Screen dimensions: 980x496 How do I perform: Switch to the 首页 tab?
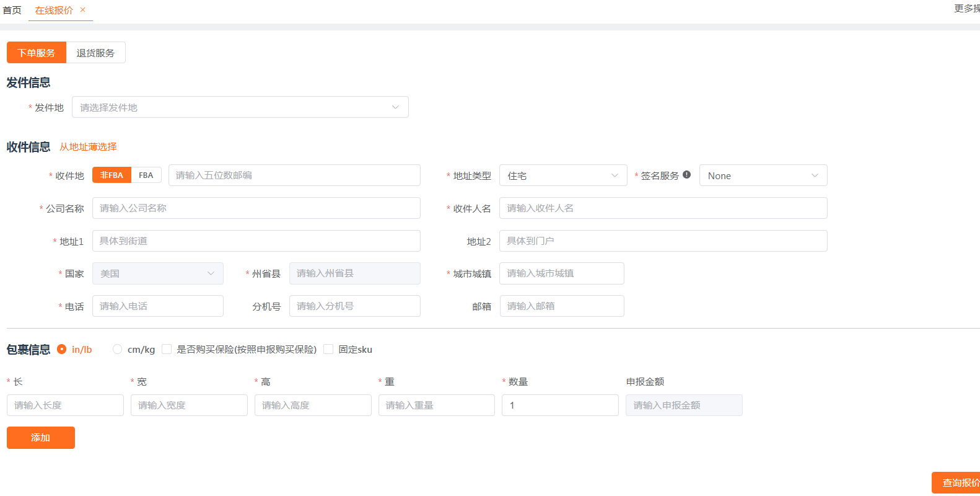[12, 11]
